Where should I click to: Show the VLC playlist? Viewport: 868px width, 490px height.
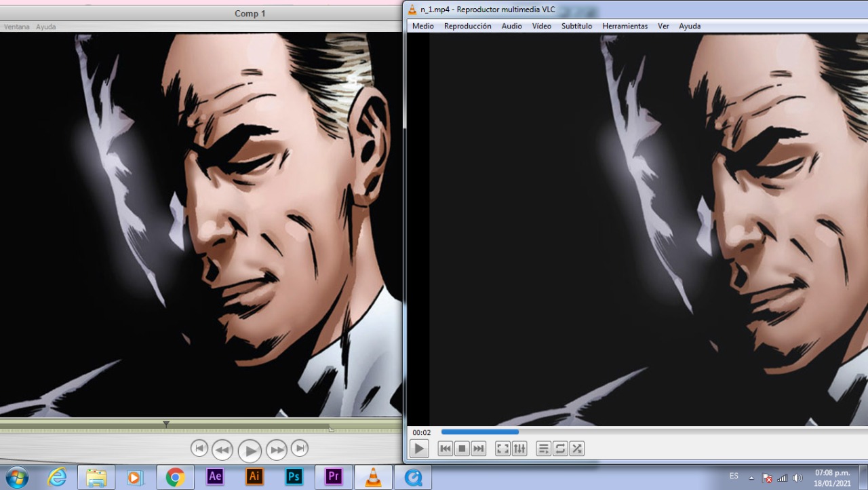point(543,449)
